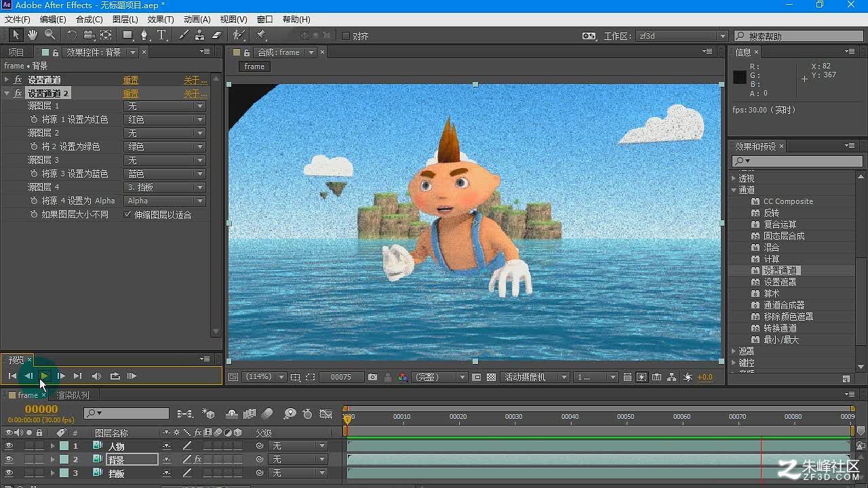This screenshot has width=868, height=488.
Task: Select the Zoom magnifier tool
Action: [x=50, y=35]
